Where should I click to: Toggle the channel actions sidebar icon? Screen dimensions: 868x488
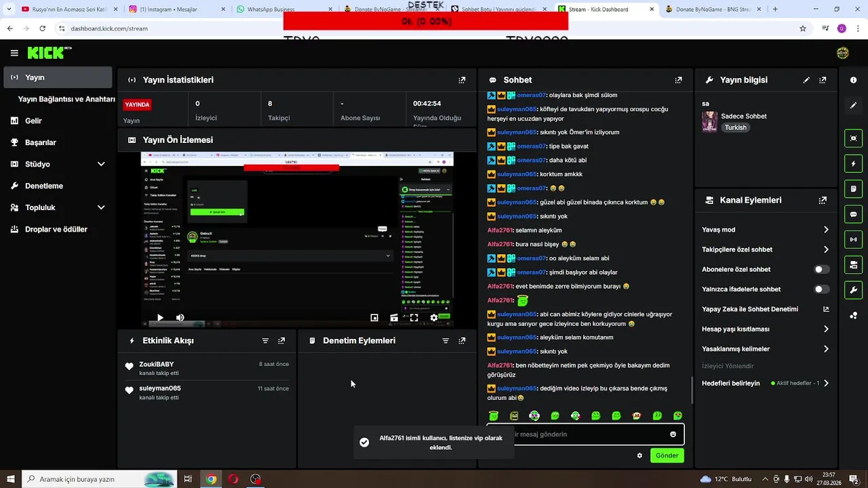point(853,264)
